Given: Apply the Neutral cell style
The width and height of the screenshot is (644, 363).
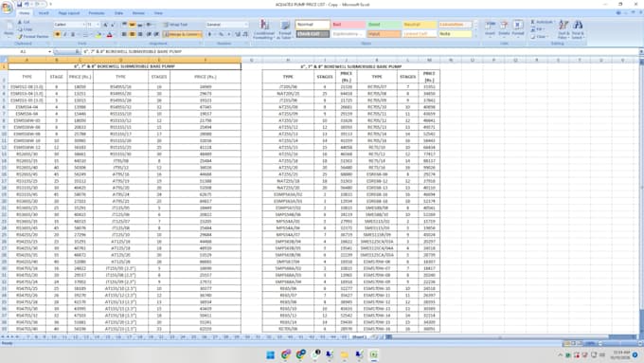Looking at the screenshot, I should pos(420,25).
